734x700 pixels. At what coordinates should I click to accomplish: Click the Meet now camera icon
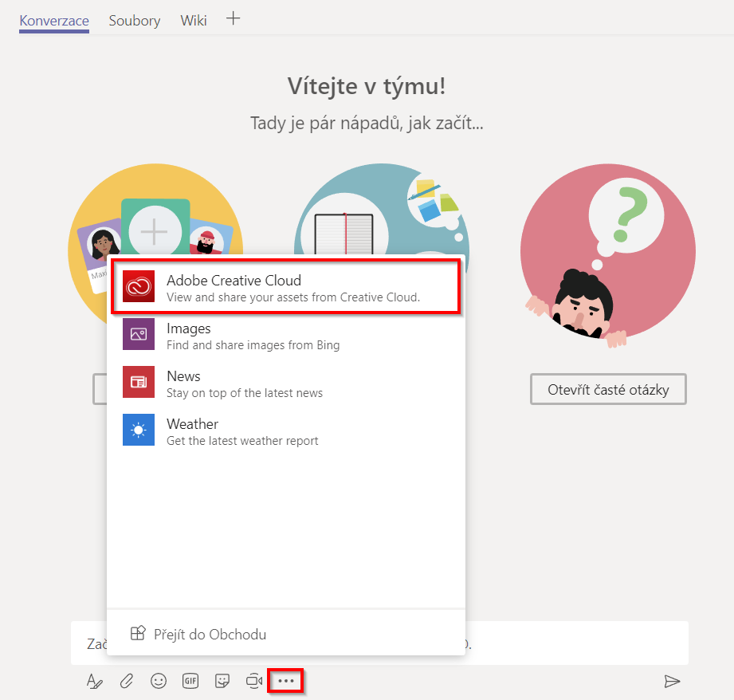click(253, 681)
